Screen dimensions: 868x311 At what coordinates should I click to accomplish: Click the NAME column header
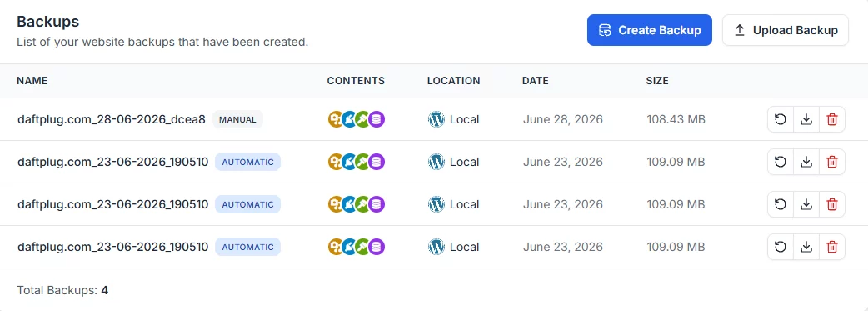pos(32,81)
